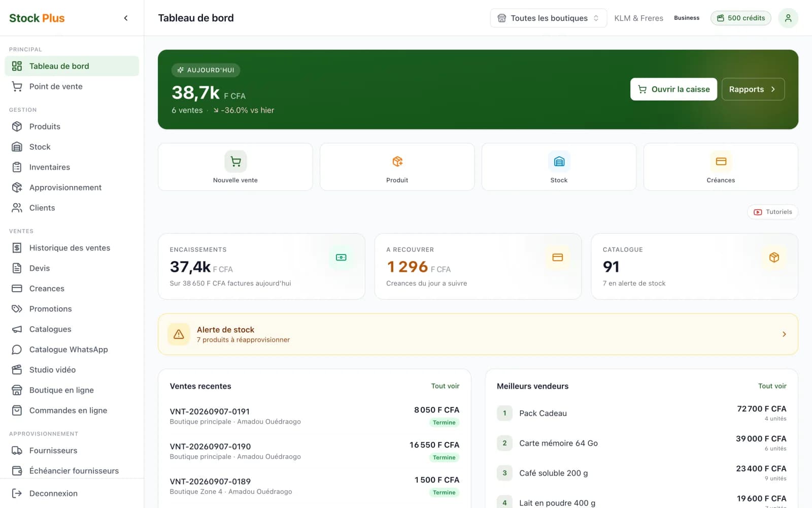Click the Historique des ventes receipt icon

pos(17,248)
